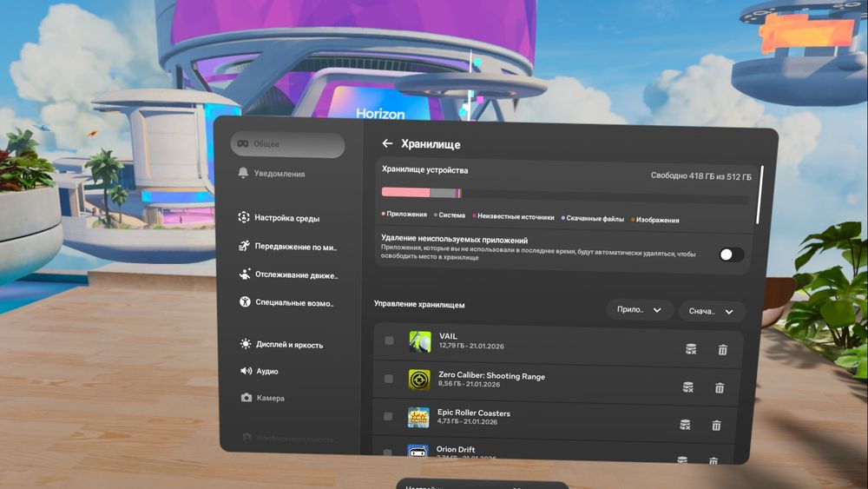The height and width of the screenshot is (489, 868).
Task: Click the sun icon for Дисплей и яркость
Action: pyautogui.click(x=246, y=344)
